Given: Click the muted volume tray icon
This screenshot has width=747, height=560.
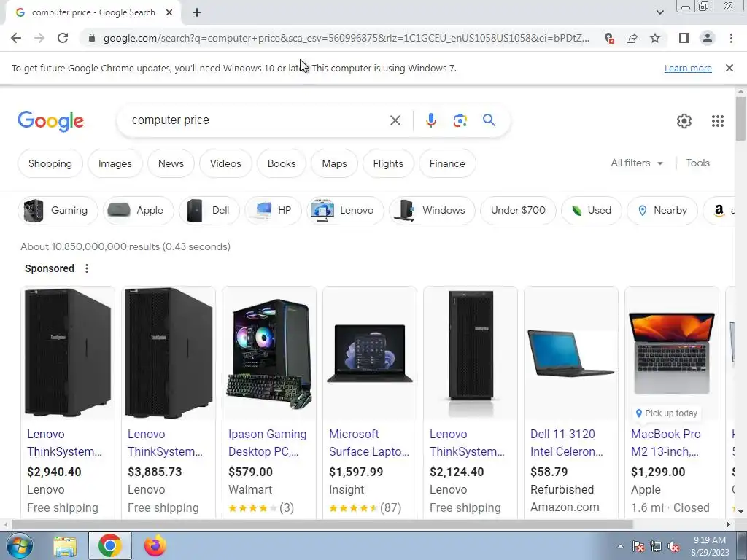Looking at the screenshot, I should [673, 546].
